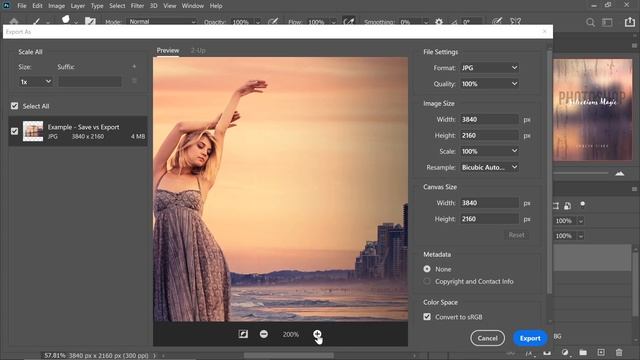Screen dimensions: 640x360
Task: Open the Filter menu
Action: (137, 6)
